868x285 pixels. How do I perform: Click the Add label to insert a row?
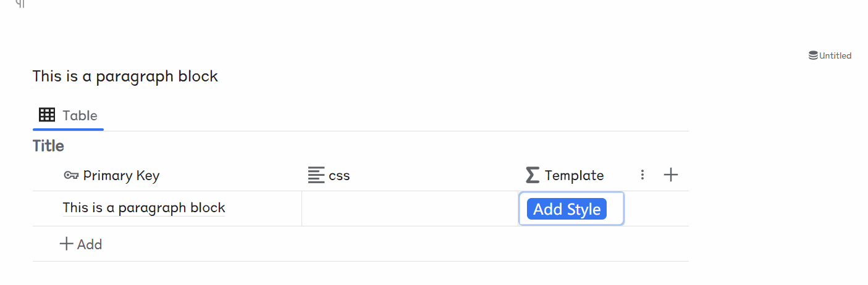(x=90, y=244)
